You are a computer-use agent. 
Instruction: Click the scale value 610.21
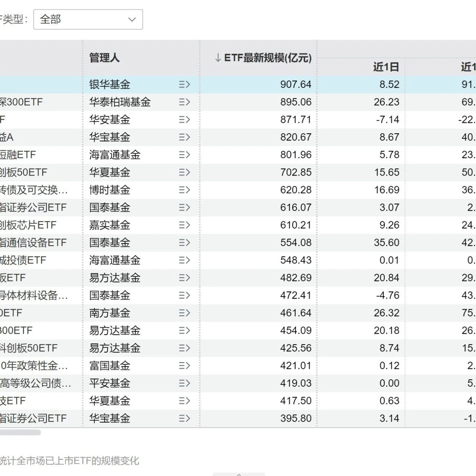[x=296, y=225]
